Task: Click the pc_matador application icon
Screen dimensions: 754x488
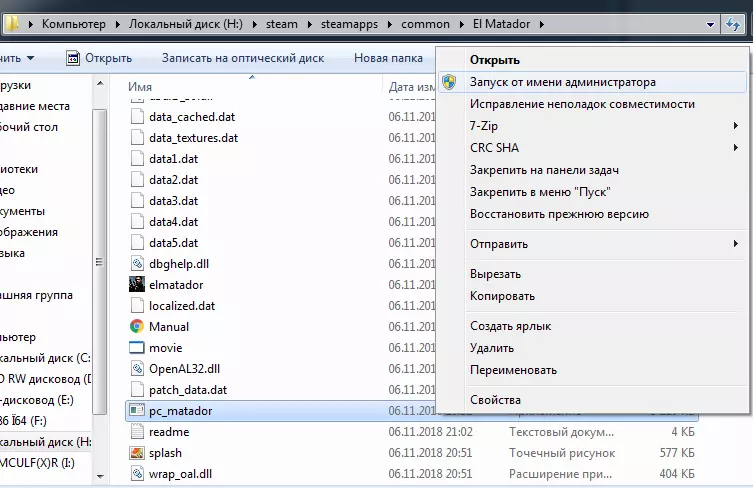Action: pyautogui.click(x=137, y=411)
